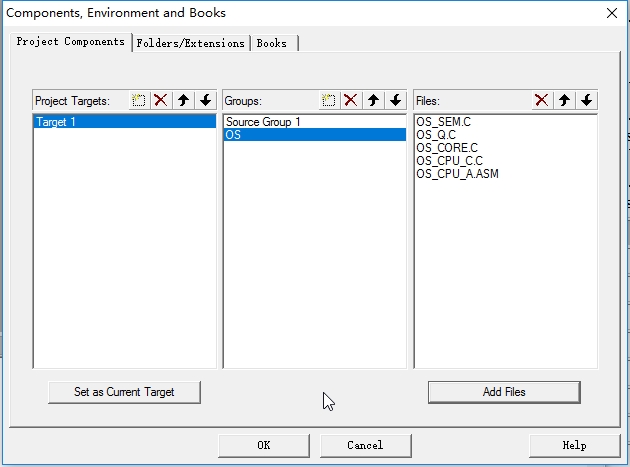
Task: Delete selected target using Project Targets X icon
Action: (160, 100)
